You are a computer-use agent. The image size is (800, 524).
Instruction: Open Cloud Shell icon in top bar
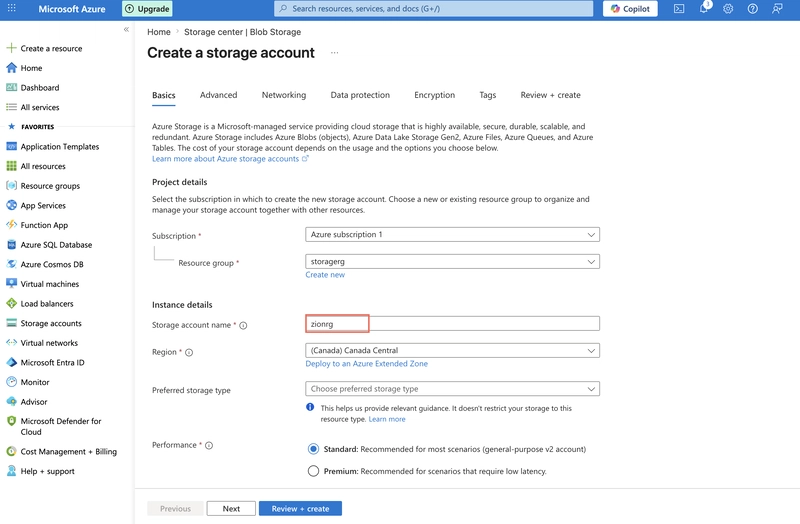click(679, 9)
